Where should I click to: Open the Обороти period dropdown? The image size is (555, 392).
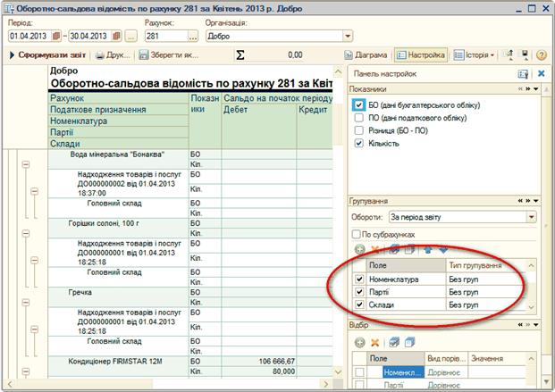coord(531,216)
